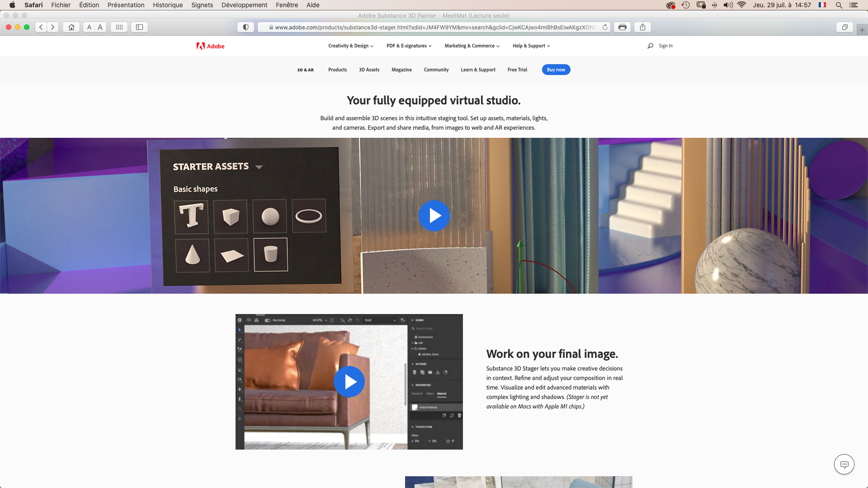Open the Apple menu
The image size is (868, 488).
(x=12, y=5)
